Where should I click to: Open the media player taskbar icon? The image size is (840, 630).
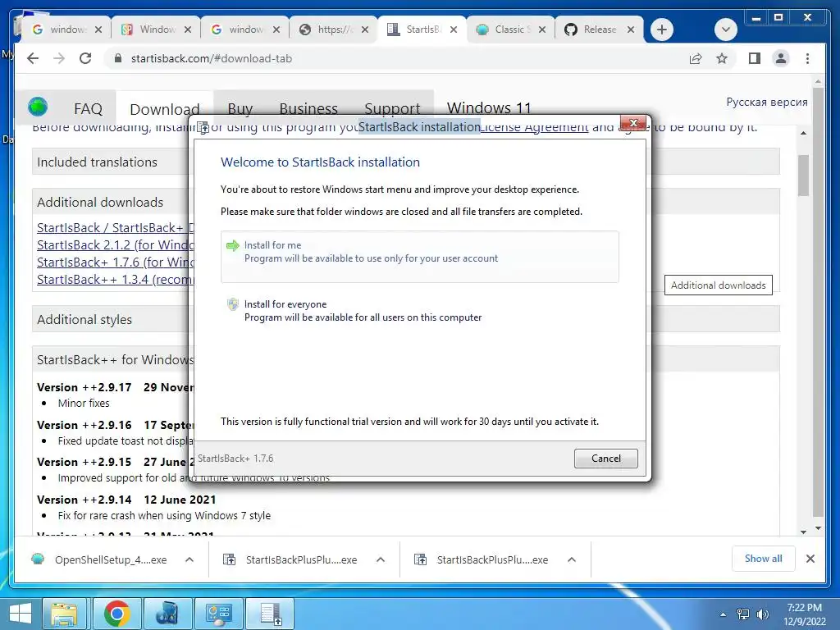[x=167, y=614]
